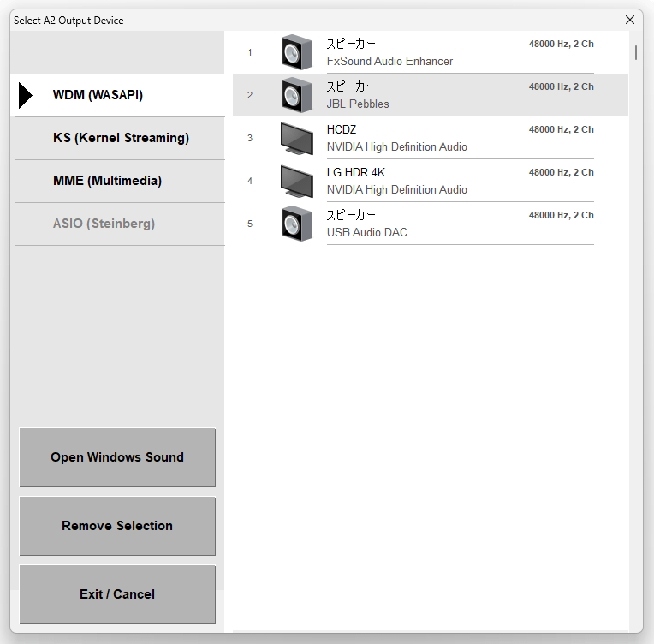This screenshot has width=654, height=644.
Task: Click row number 4 in device list
Action: coord(250,182)
